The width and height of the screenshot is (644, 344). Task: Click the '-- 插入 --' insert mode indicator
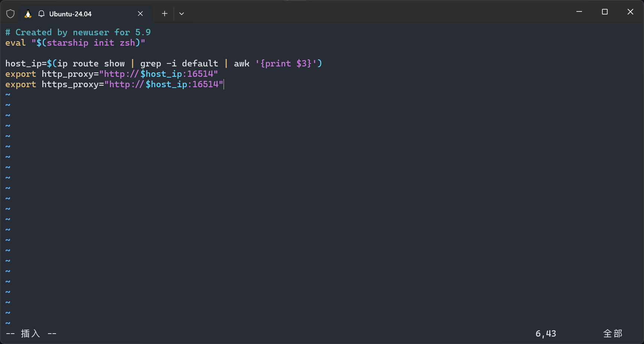coord(31,334)
